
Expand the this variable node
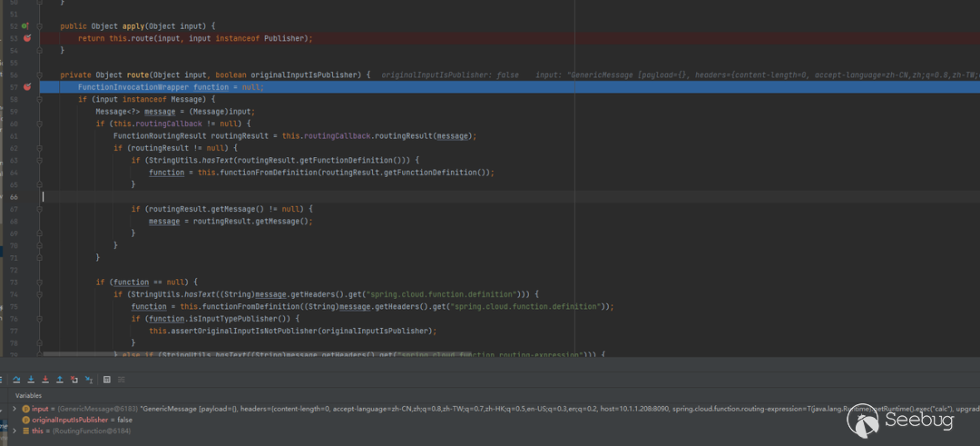(x=15, y=431)
